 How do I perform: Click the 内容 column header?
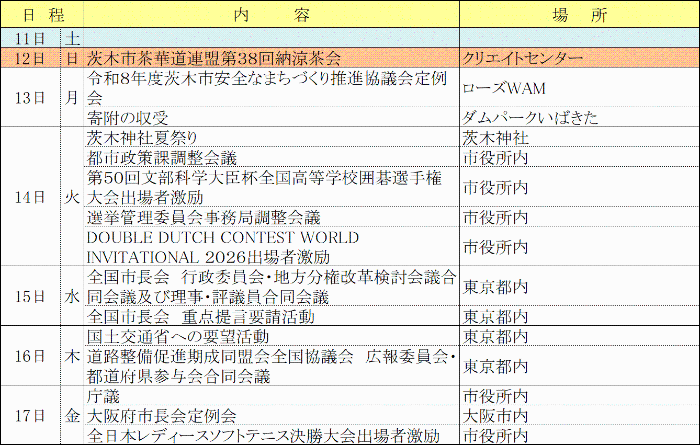[x=271, y=14]
